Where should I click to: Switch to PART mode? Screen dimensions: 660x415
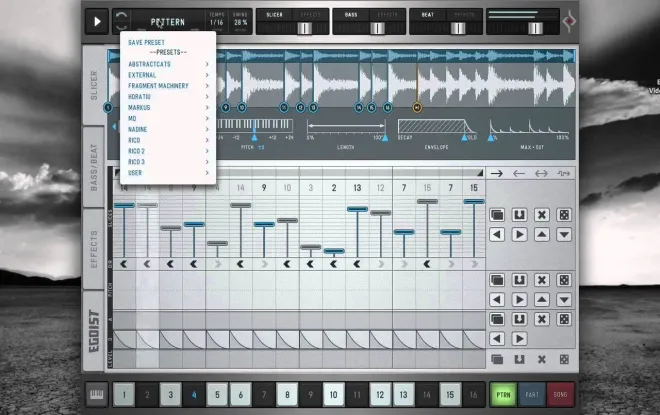[532, 394]
